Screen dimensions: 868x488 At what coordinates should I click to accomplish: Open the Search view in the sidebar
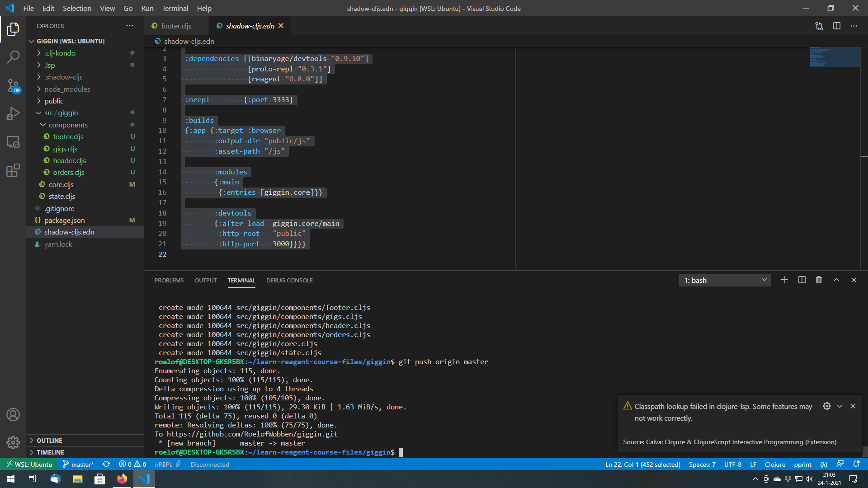(x=13, y=57)
